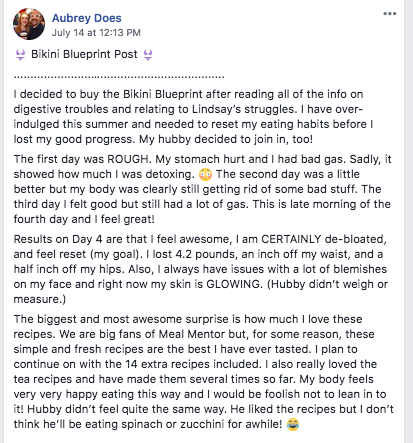The width and height of the screenshot is (413, 443).
Task: Click the flushed face emoji after detoxing
Action: pos(205,175)
